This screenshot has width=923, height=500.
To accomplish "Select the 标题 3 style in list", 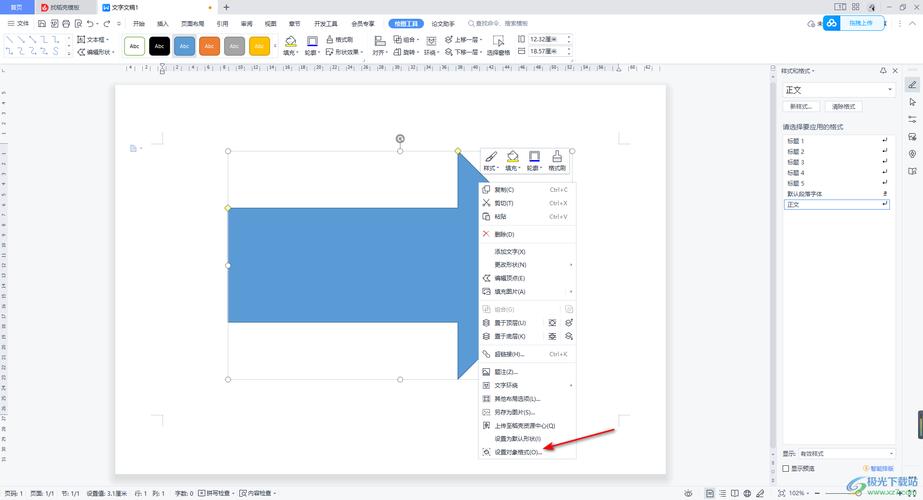I will (x=836, y=162).
